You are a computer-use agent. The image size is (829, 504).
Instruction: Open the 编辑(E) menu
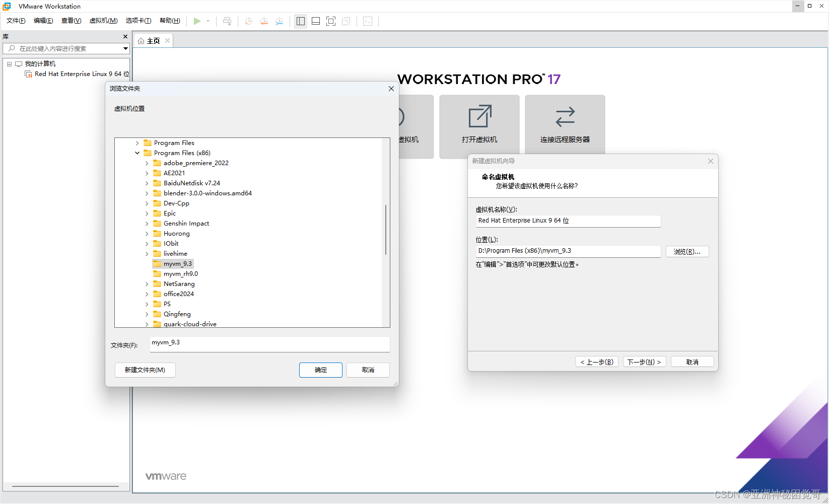click(x=43, y=21)
